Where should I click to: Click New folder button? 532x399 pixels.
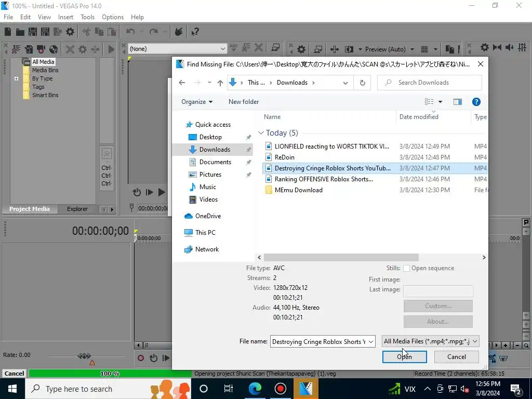(x=244, y=102)
